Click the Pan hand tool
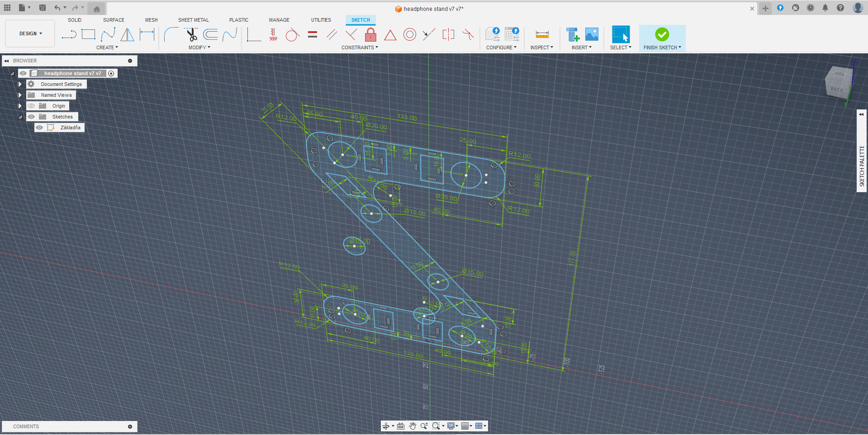This screenshot has width=868, height=435. click(x=413, y=426)
